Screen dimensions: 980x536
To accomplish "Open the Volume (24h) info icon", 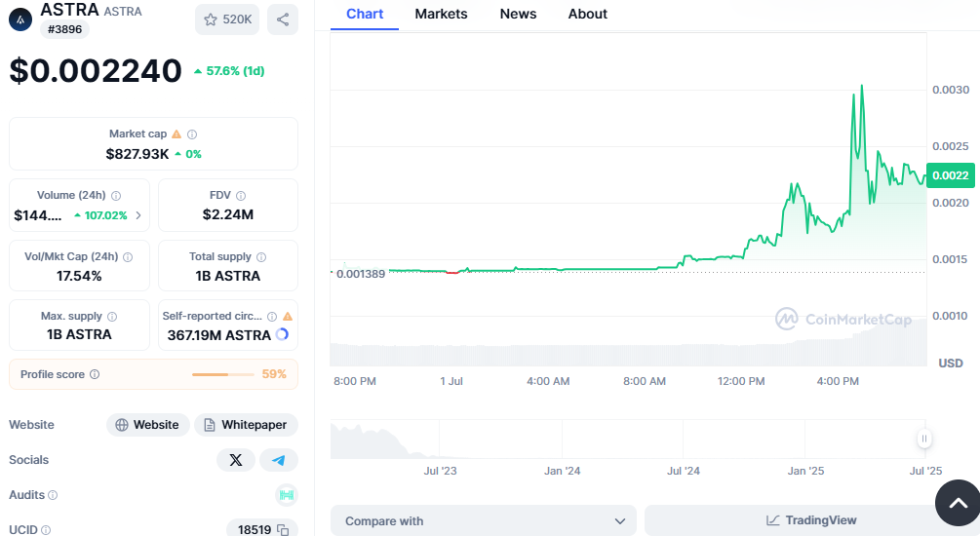I will pos(116,196).
